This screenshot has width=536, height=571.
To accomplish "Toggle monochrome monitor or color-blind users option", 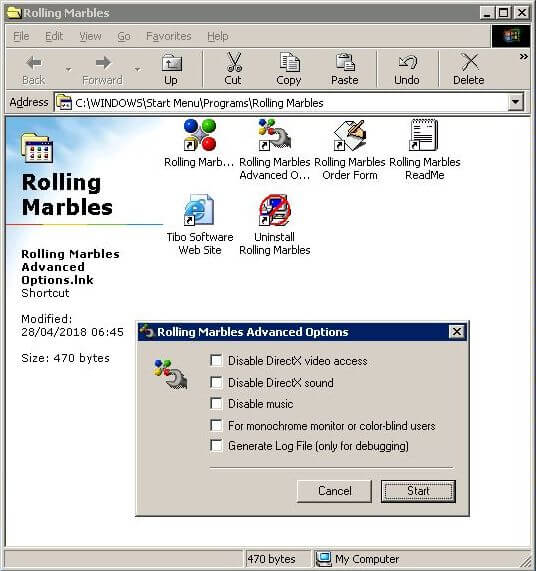I will click(216, 425).
